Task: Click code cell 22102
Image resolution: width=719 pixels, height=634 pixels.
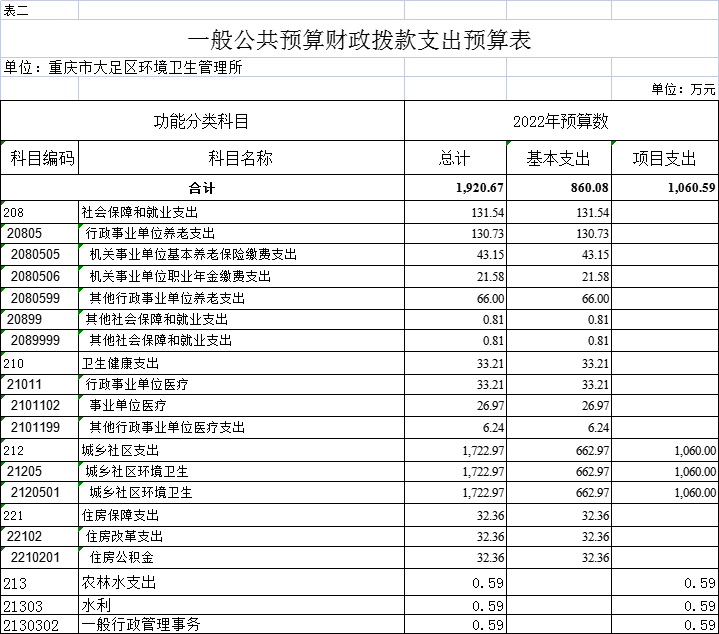Action: (x=39, y=536)
